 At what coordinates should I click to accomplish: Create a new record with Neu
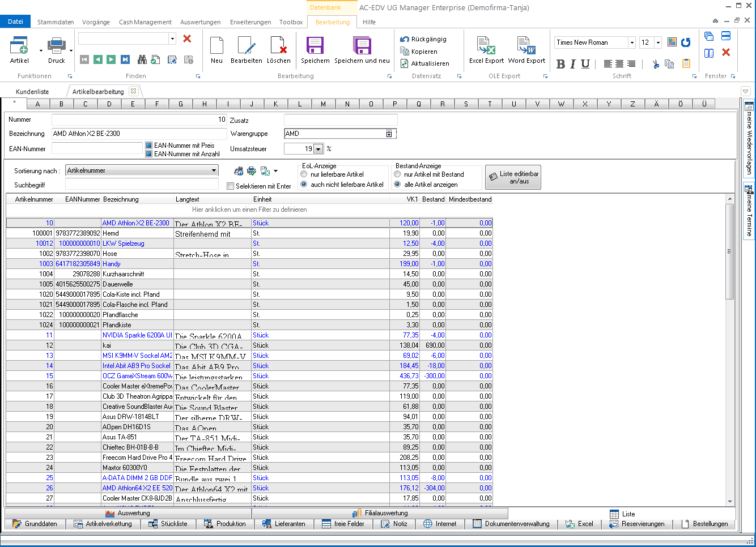click(216, 46)
